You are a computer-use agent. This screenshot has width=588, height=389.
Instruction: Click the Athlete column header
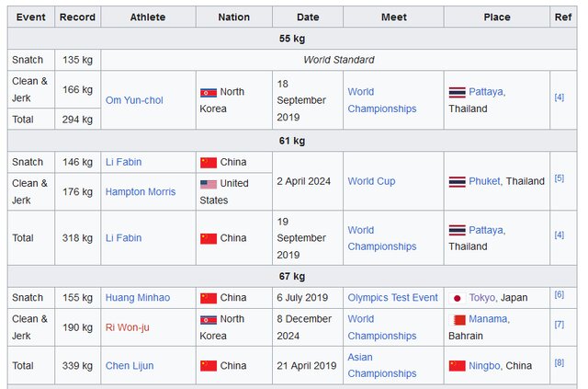[x=148, y=17]
